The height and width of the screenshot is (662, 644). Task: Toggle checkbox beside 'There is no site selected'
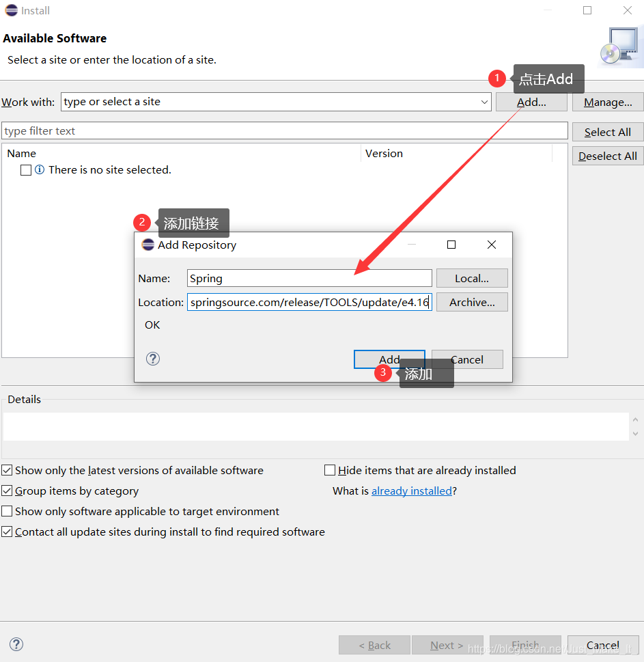(x=26, y=170)
